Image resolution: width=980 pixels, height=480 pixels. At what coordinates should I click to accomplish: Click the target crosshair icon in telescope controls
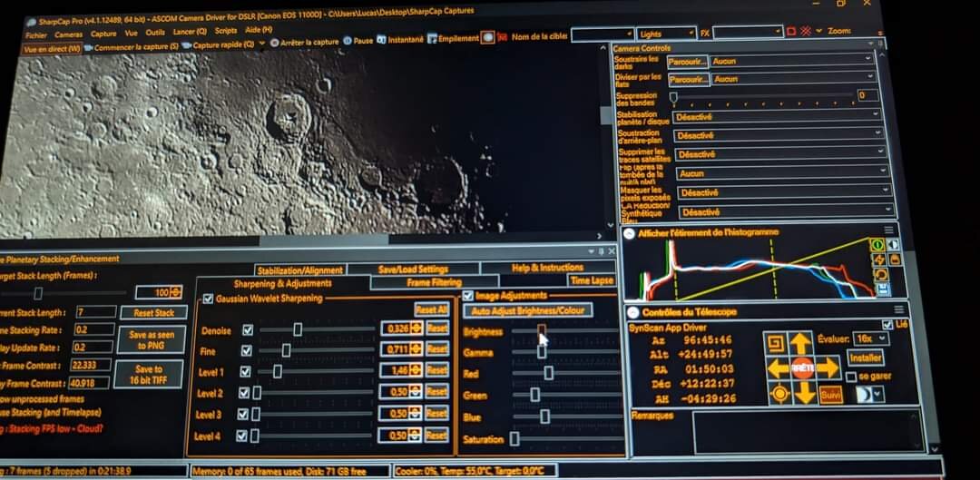pyautogui.click(x=780, y=394)
